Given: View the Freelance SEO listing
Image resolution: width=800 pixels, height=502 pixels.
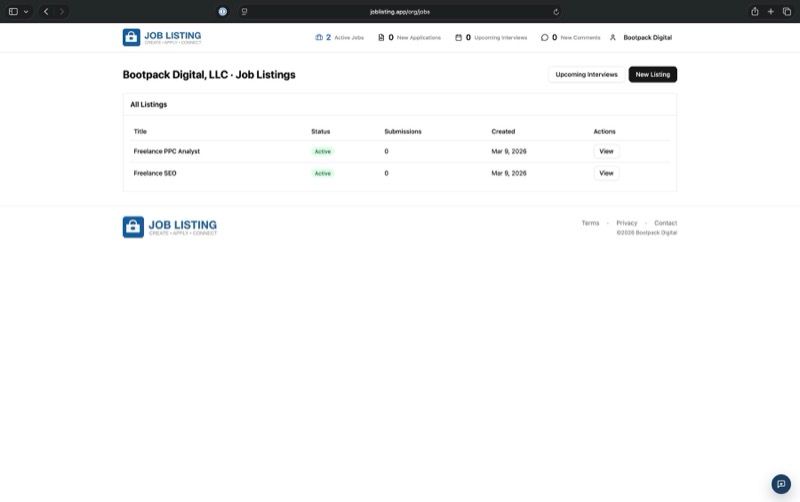Looking at the screenshot, I should [606, 173].
